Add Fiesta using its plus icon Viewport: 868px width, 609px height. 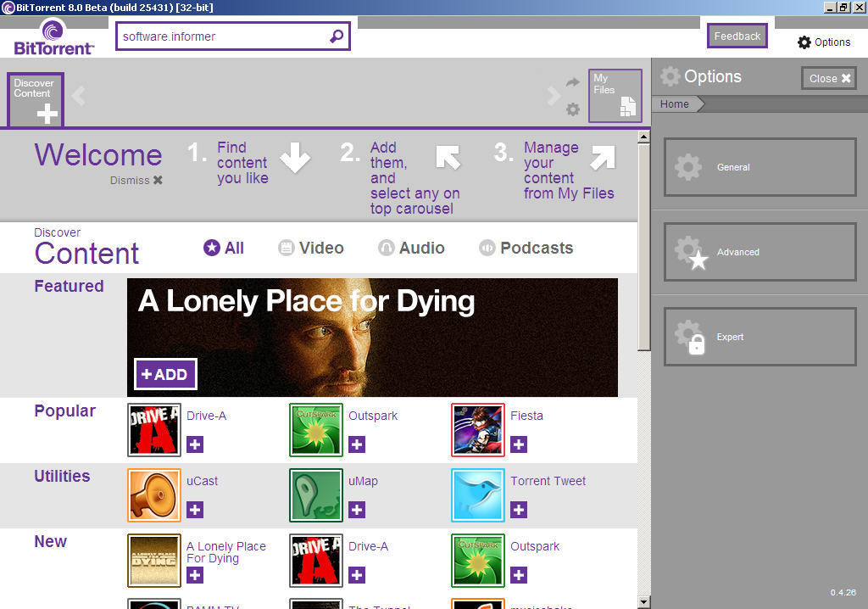click(x=519, y=444)
